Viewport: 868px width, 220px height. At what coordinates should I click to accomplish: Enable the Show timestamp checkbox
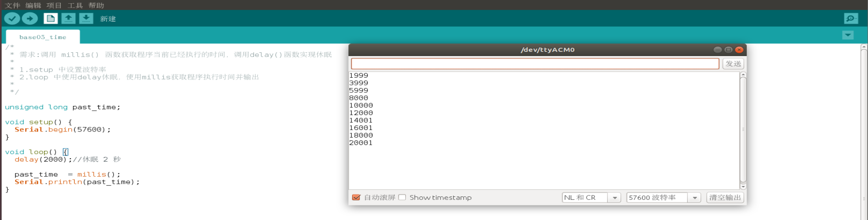coord(402,197)
